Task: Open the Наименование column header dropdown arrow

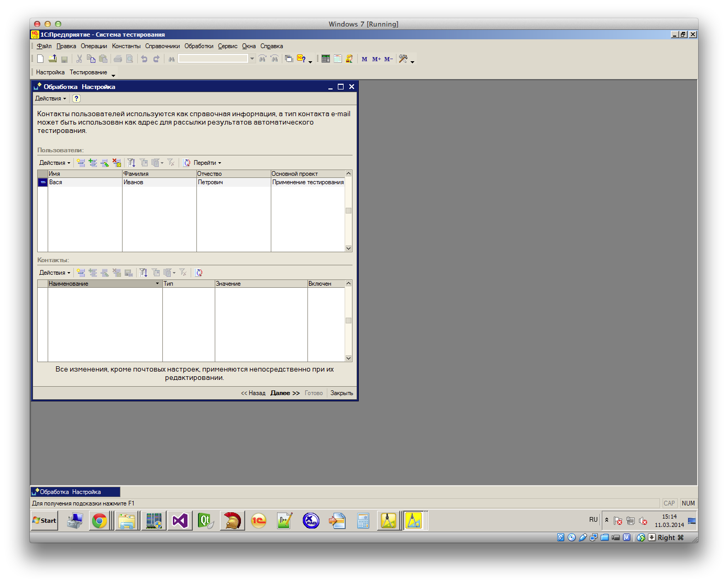Action: tap(157, 284)
